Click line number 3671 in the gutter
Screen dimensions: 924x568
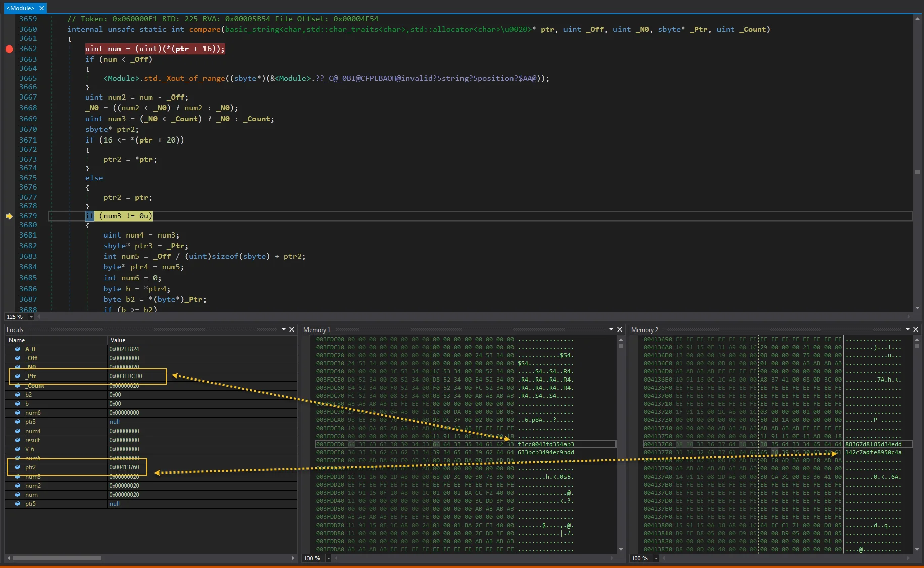pyautogui.click(x=28, y=140)
